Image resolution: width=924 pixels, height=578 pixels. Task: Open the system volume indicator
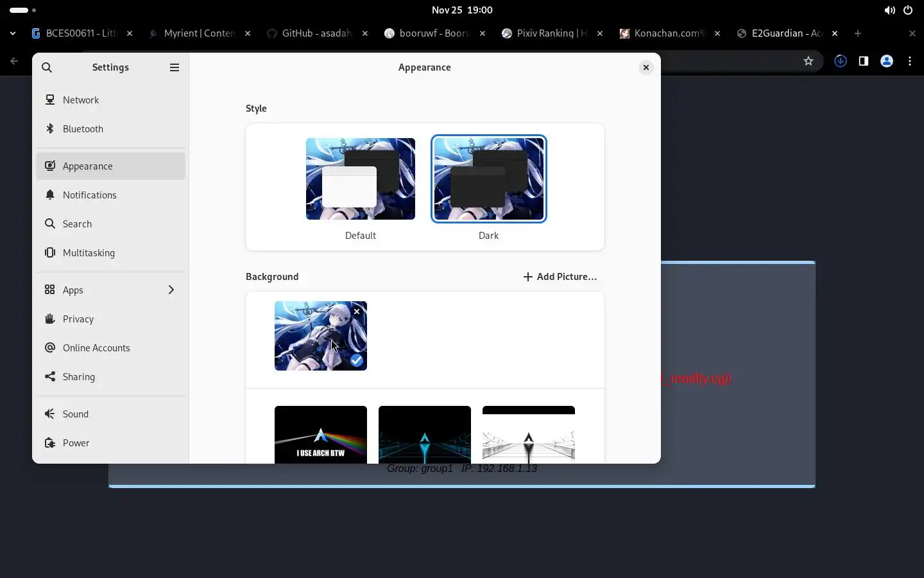[889, 10]
